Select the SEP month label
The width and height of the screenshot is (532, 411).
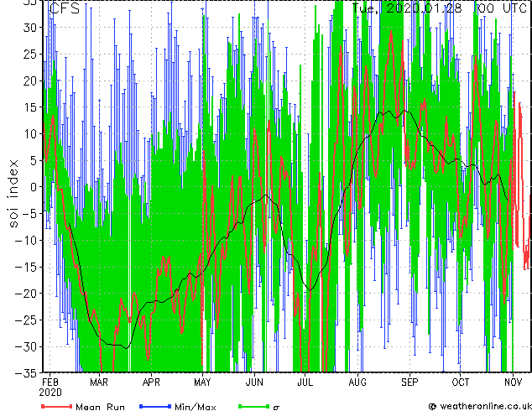[409, 382]
